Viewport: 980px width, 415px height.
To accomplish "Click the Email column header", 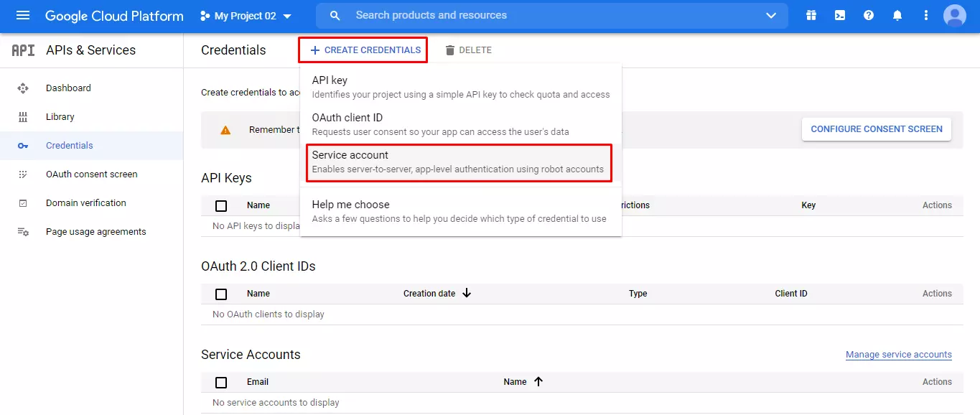I will 258,382.
